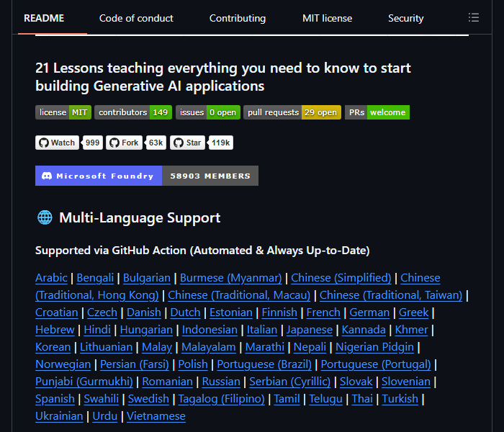504x432 pixels.
Task: Open the Korean translation link
Action: (x=53, y=348)
